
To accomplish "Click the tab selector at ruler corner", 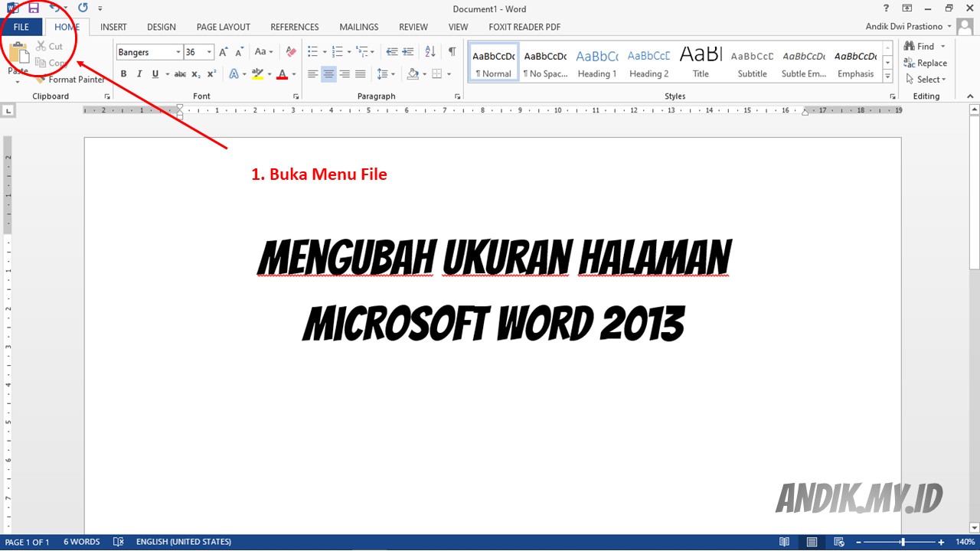I will [8, 111].
